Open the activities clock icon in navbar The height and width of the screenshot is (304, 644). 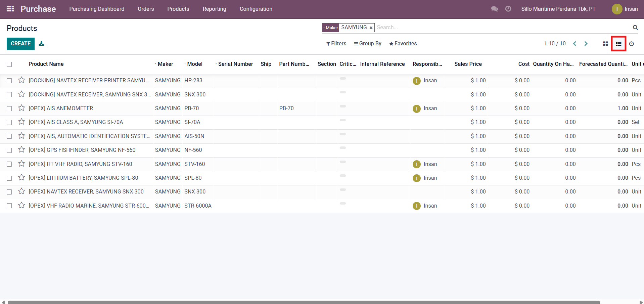[x=508, y=9]
